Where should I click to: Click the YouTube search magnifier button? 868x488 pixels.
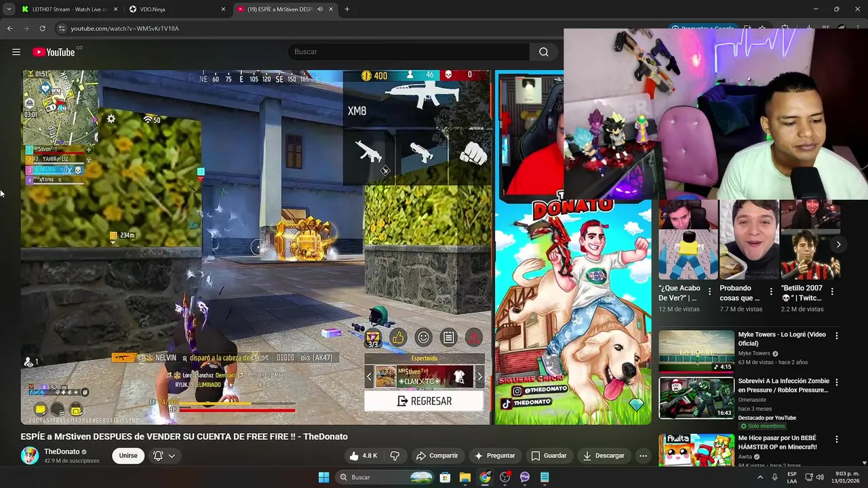pos(544,52)
